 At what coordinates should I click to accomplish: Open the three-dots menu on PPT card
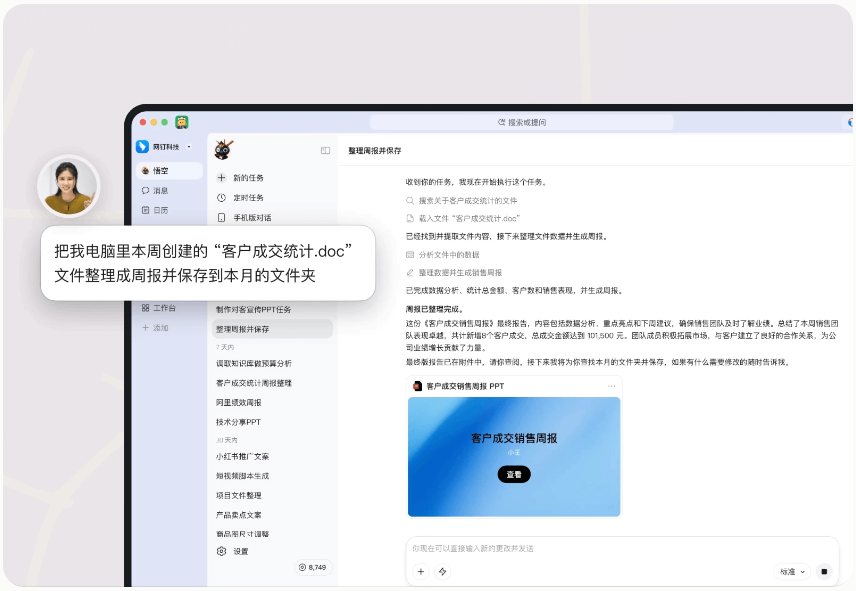(x=611, y=386)
